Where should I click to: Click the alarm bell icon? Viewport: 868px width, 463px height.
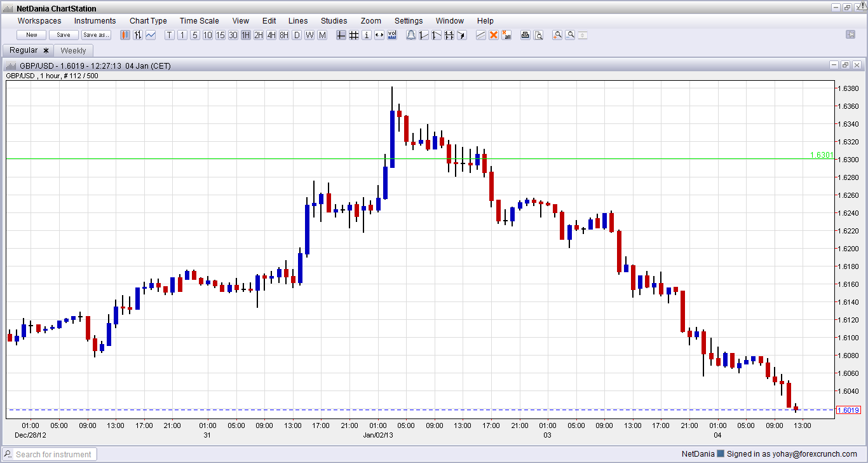click(411, 35)
